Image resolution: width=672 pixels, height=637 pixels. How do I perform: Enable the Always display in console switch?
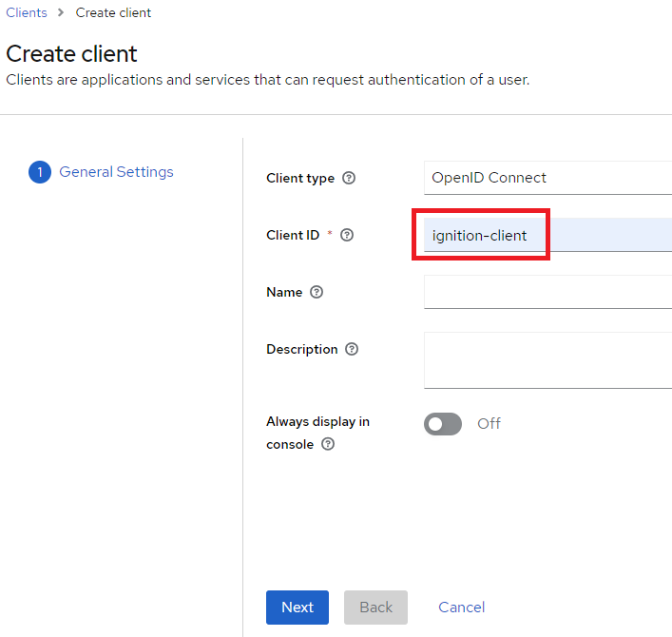pyautogui.click(x=443, y=424)
